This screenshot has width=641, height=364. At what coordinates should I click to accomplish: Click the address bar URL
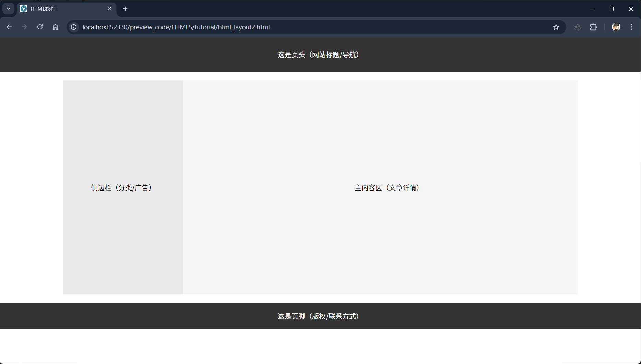click(x=176, y=27)
